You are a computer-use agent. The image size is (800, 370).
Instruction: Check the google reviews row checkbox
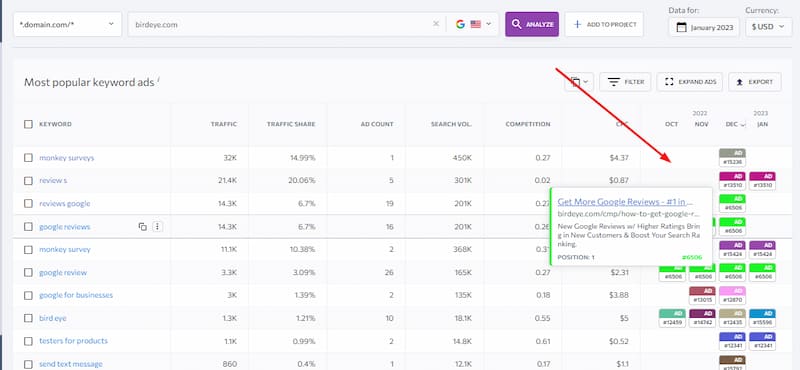click(x=28, y=227)
